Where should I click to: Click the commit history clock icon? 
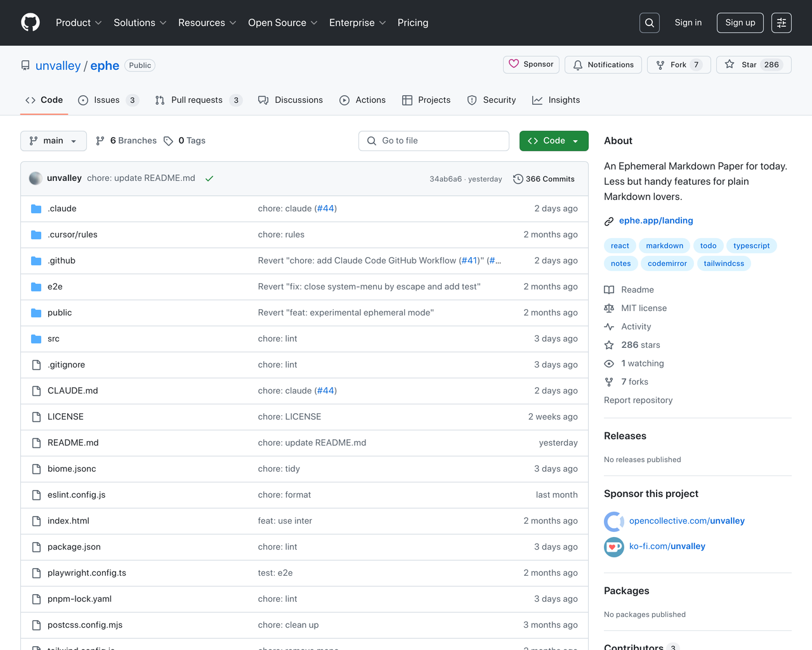click(x=518, y=179)
